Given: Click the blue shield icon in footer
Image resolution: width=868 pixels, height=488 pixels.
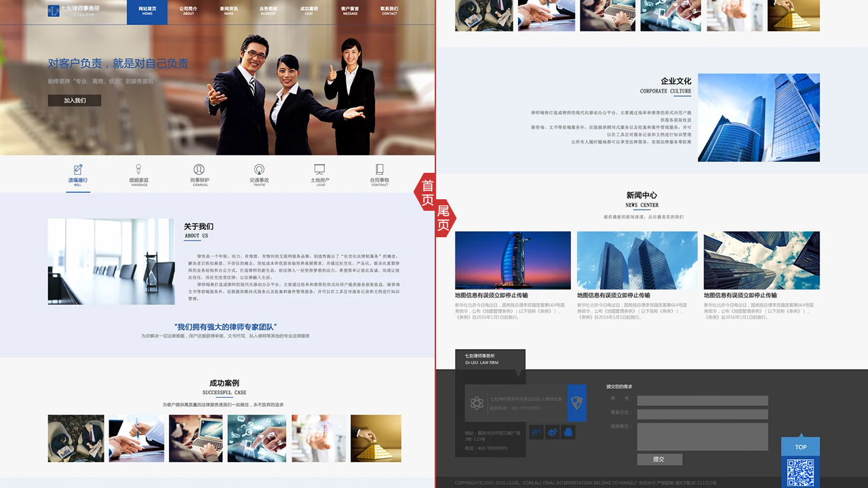Looking at the screenshot, I should pyautogui.click(x=576, y=403).
